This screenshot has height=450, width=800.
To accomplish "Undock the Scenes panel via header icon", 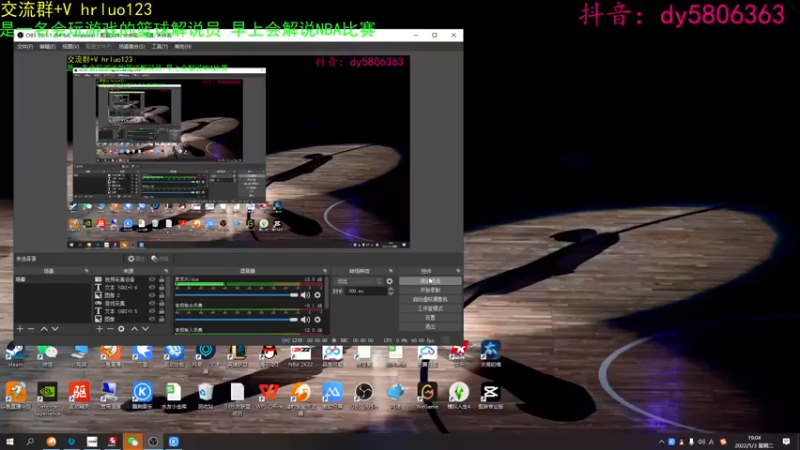I will pos(86,271).
